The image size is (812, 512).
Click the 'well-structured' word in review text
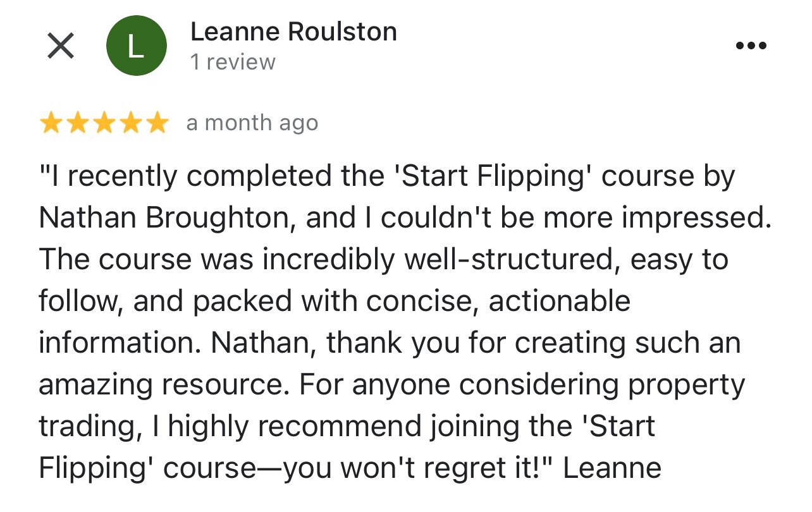point(512,260)
